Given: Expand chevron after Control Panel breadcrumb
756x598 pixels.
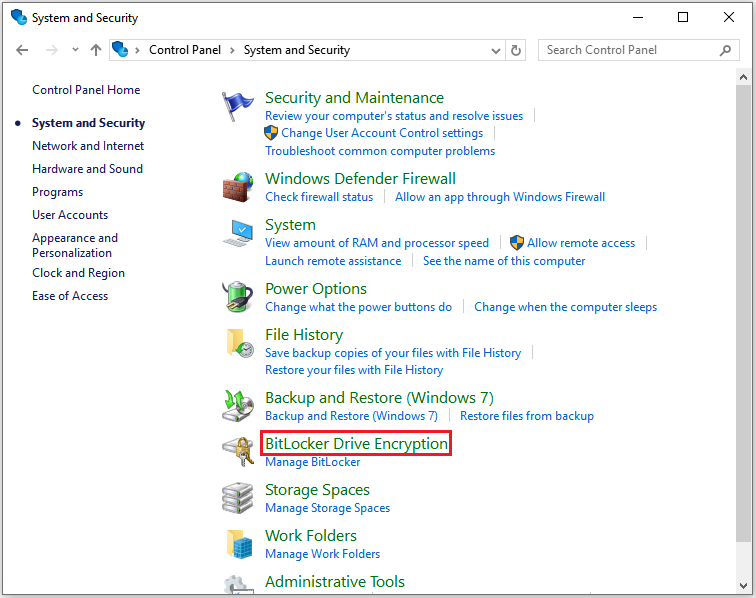Looking at the screenshot, I should 232,50.
